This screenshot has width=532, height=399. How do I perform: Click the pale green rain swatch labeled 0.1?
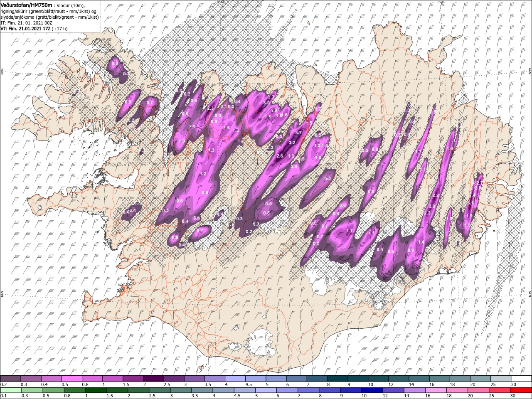(x=10, y=390)
